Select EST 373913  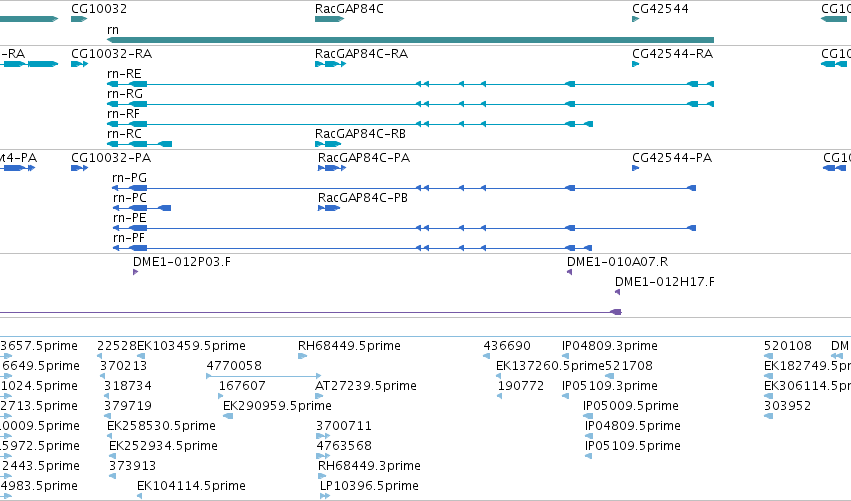(x=132, y=467)
